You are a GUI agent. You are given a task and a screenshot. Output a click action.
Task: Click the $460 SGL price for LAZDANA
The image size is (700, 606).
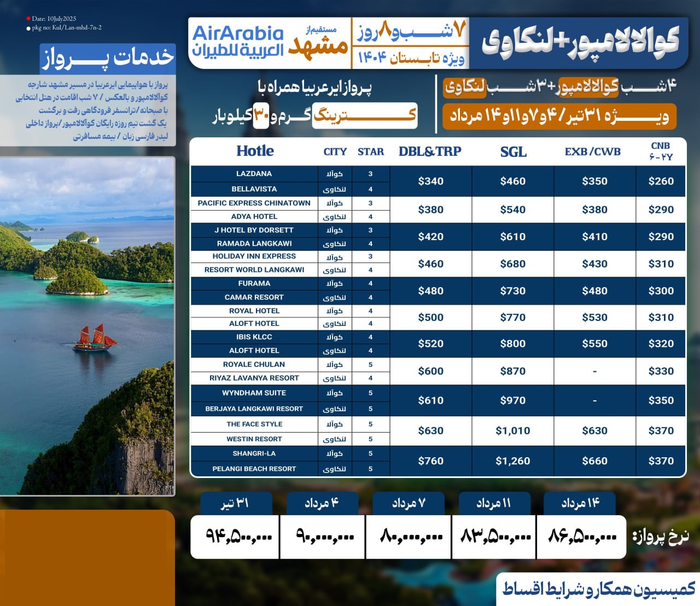pyautogui.click(x=513, y=182)
